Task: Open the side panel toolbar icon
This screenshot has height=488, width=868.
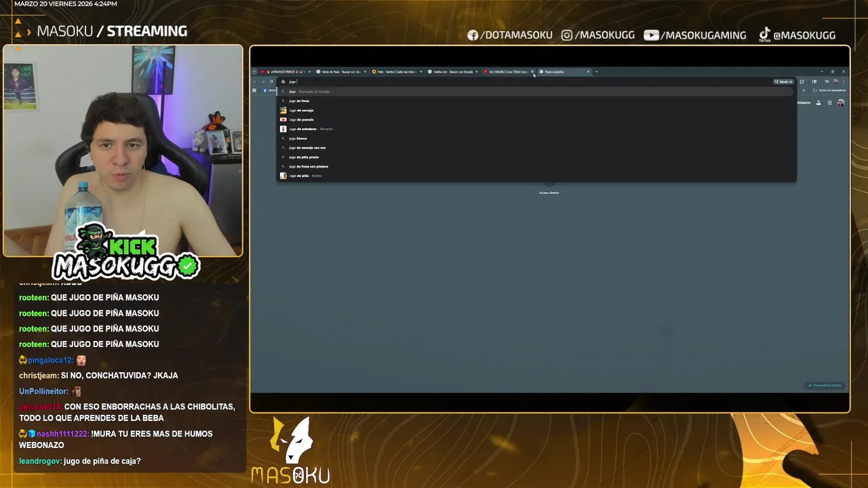Action: pos(814,81)
